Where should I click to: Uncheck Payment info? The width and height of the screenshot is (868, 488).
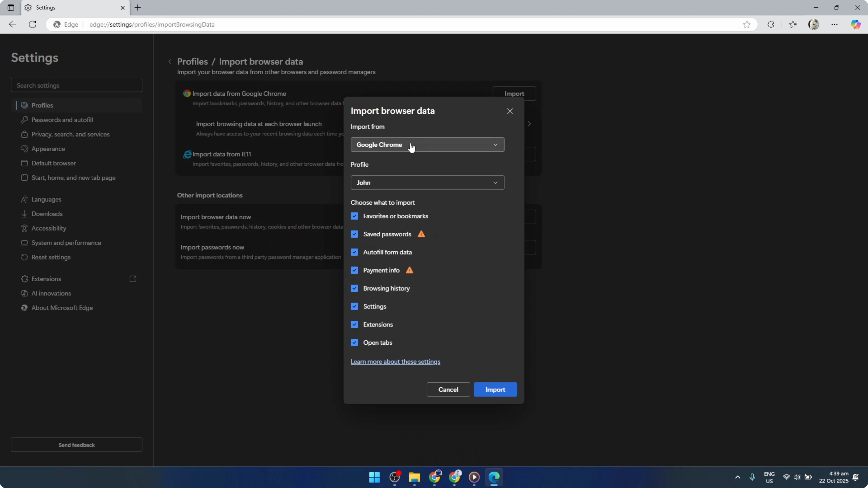click(x=355, y=270)
